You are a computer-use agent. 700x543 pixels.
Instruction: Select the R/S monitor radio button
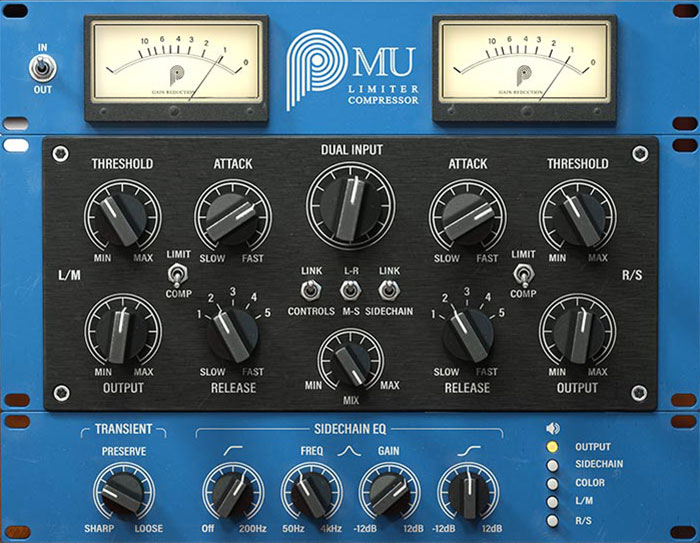pos(552,521)
